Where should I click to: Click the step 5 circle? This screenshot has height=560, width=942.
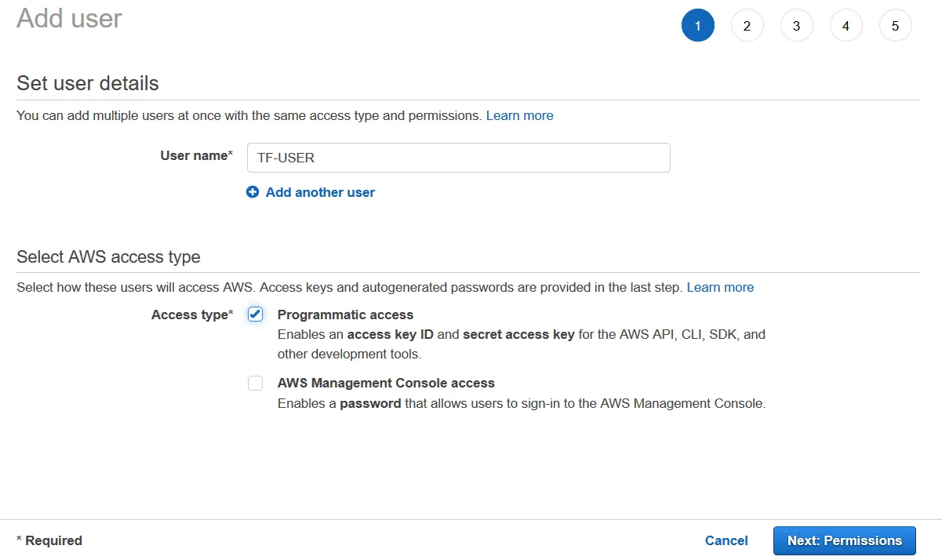pos(895,26)
